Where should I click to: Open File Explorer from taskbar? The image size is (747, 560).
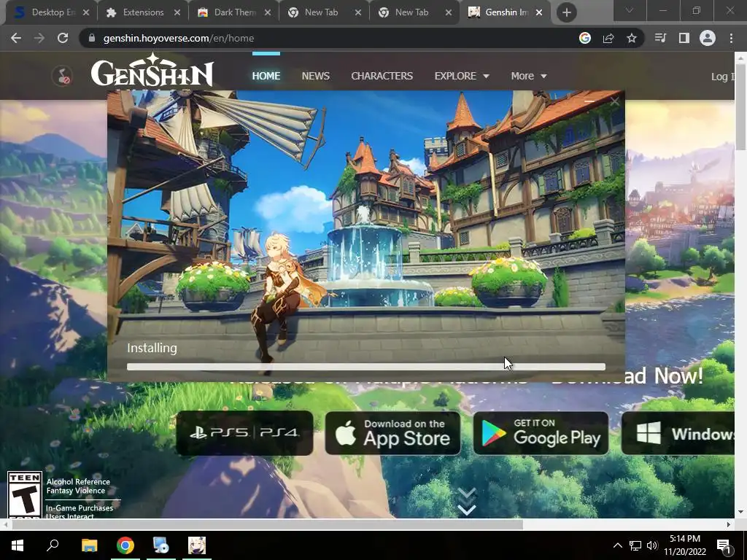click(89, 545)
